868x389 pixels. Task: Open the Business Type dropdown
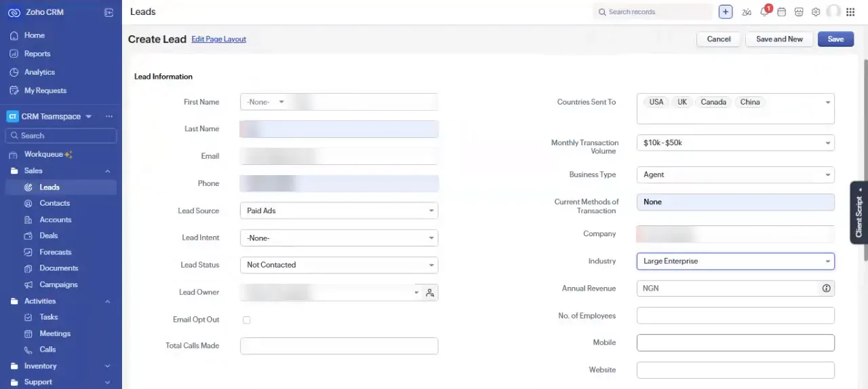point(736,174)
